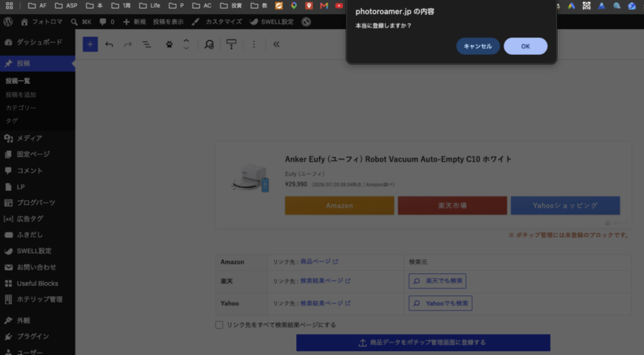Open プラグイン in the sidebar

click(x=37, y=336)
